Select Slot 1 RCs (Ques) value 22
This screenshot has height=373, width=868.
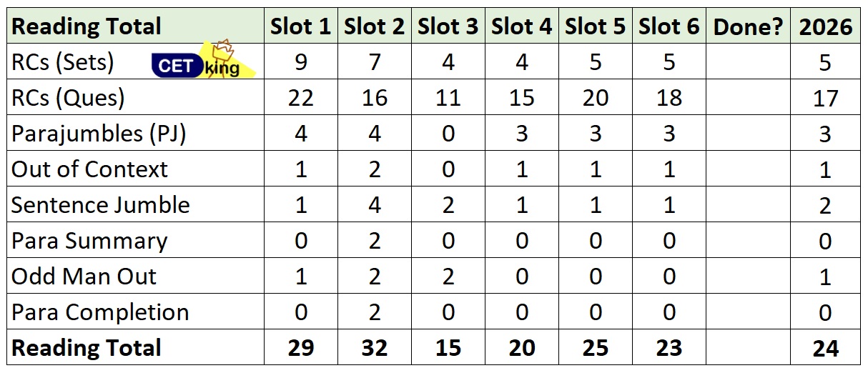[300, 98]
